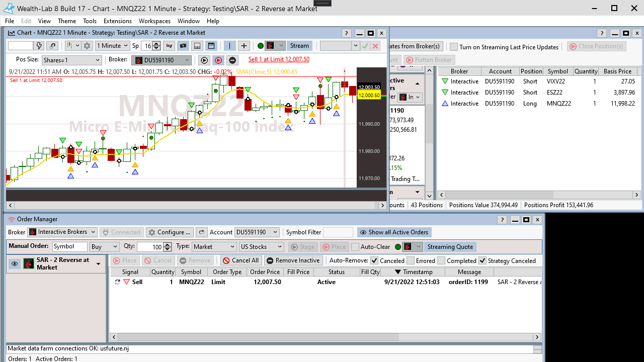Click green triangle icon on VIXV22 position row

coord(445,81)
